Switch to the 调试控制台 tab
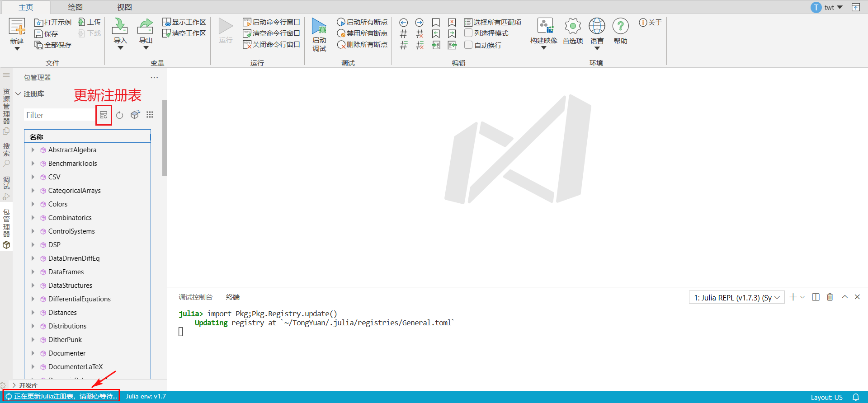 click(195, 297)
